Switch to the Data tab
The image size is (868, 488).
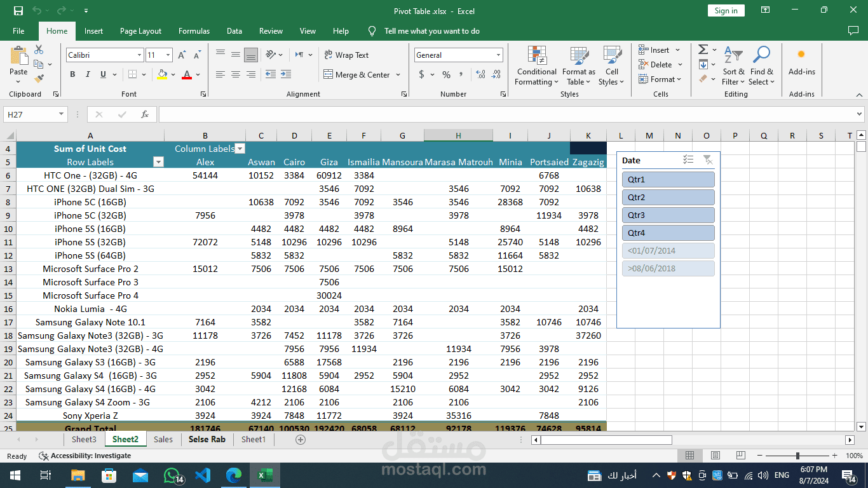(x=234, y=31)
